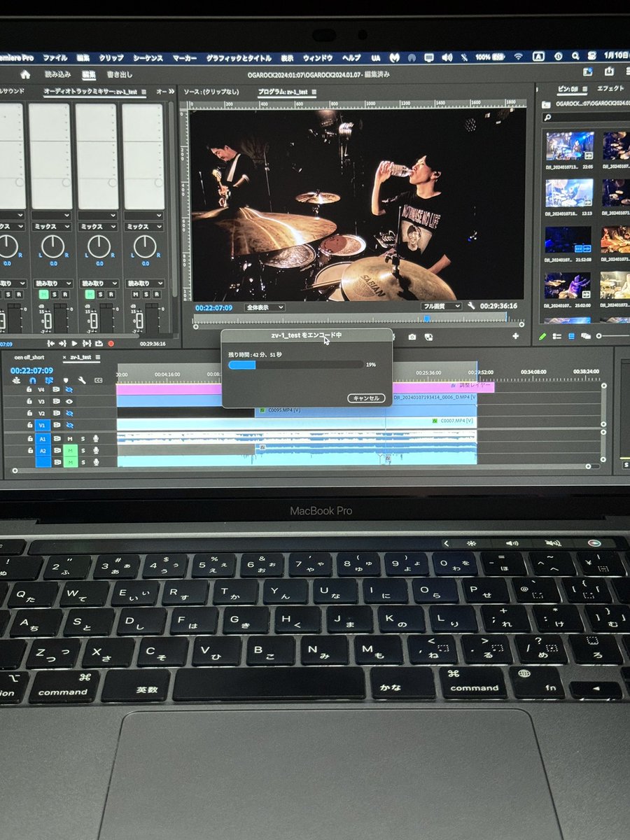This screenshot has height=840, width=630.
Task: Switch to the 読み込み workspace tab
Action: (57, 74)
